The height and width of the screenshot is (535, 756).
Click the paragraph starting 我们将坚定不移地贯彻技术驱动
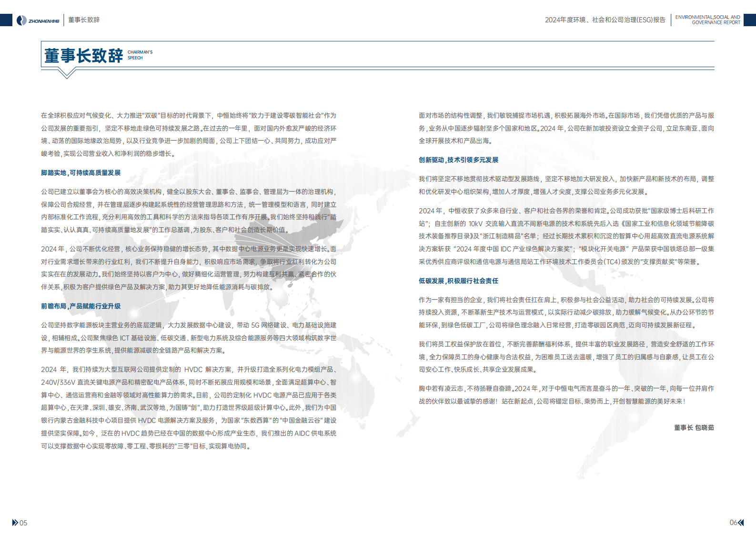(566, 185)
